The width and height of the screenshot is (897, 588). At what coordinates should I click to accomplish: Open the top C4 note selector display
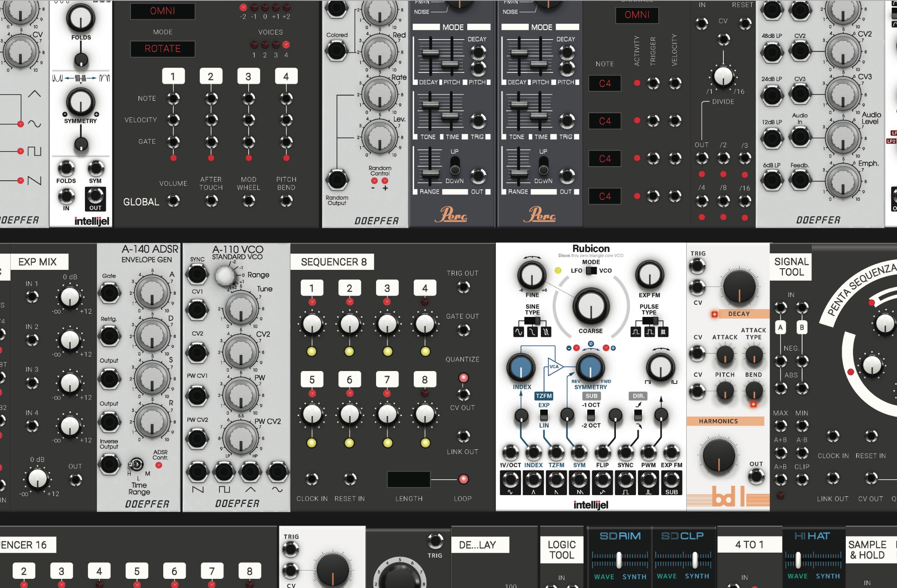pyautogui.click(x=605, y=84)
